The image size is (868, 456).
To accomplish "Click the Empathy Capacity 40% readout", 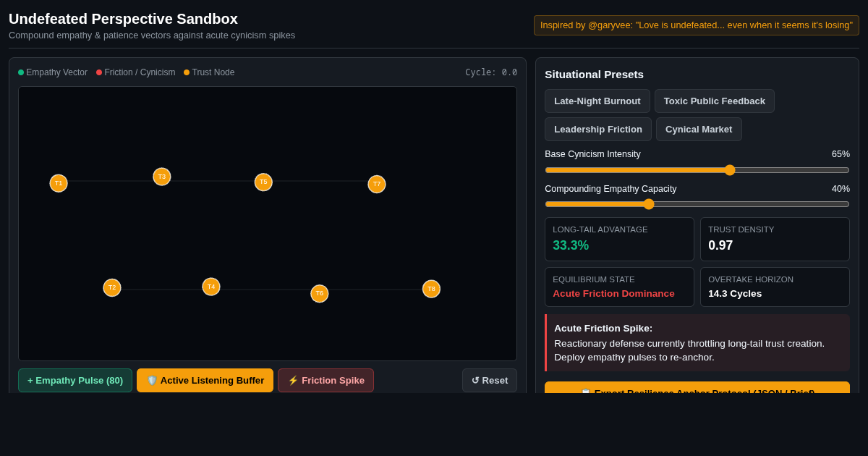I will pyautogui.click(x=841, y=189).
